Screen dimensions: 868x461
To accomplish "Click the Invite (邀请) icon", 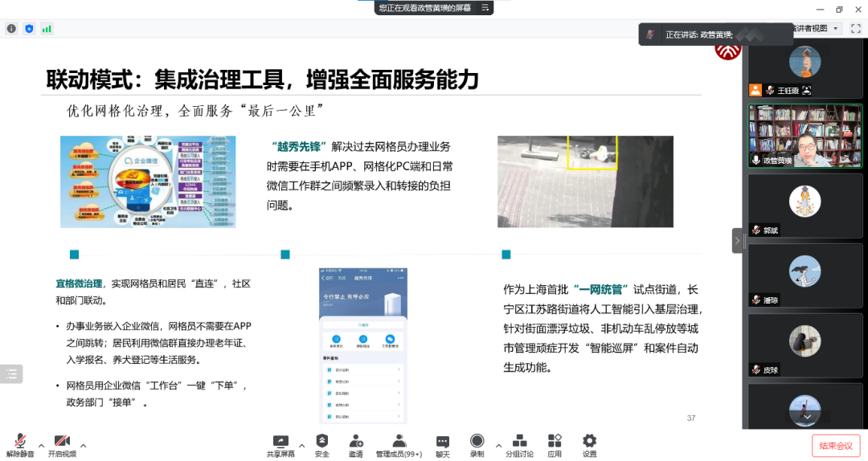I will tap(355, 442).
